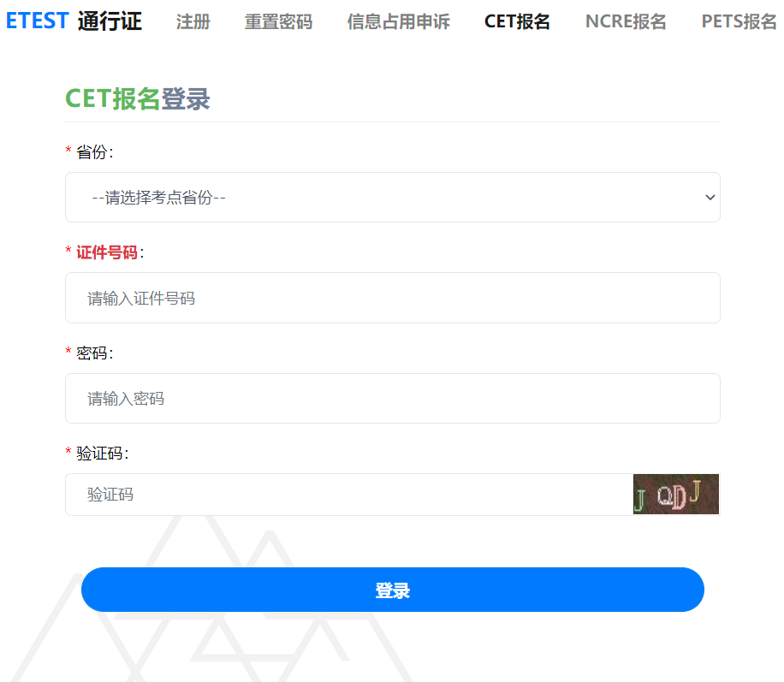Image resolution: width=784 pixels, height=682 pixels.
Task: Click the CET报名登录 page heading
Action: pos(138,98)
